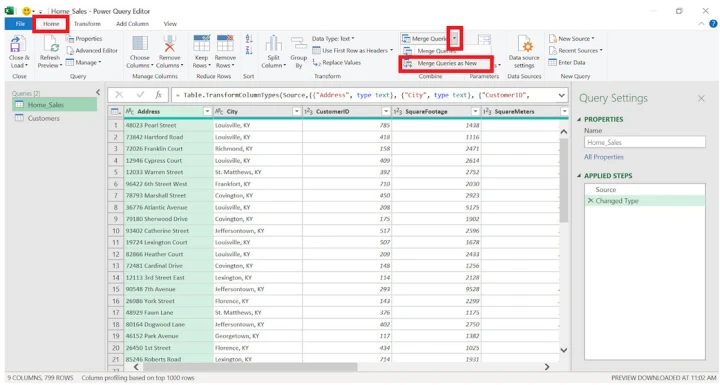The width and height of the screenshot is (720, 385).
Task: Click the Keep Rows icon
Action: (x=201, y=44)
